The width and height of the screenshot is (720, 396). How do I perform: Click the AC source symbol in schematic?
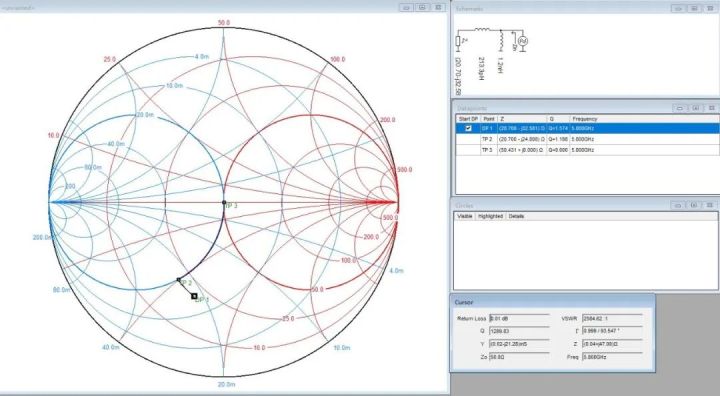coord(523,41)
